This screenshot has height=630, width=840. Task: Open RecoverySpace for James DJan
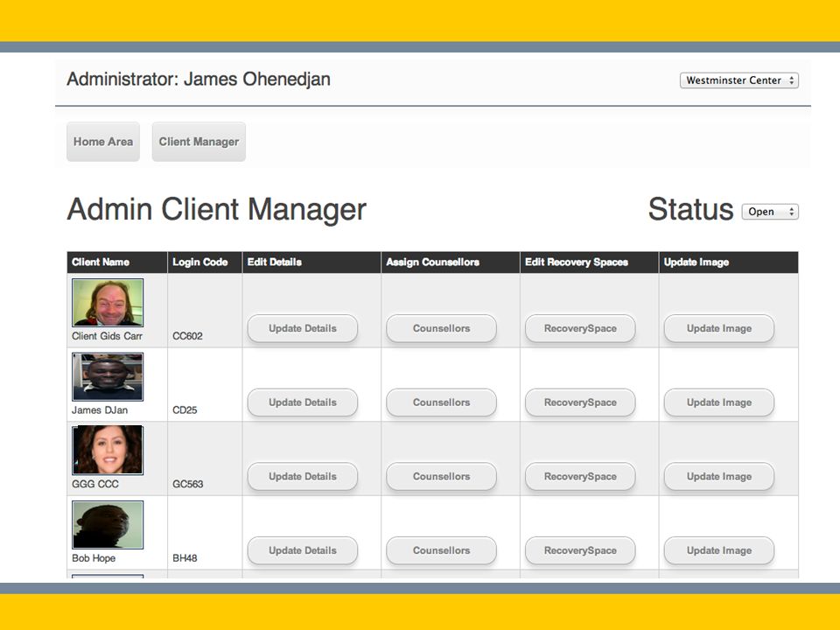coord(580,402)
